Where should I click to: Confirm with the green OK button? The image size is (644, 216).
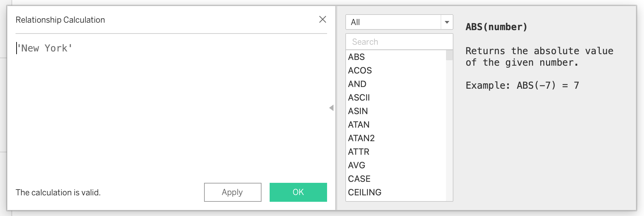click(x=298, y=192)
